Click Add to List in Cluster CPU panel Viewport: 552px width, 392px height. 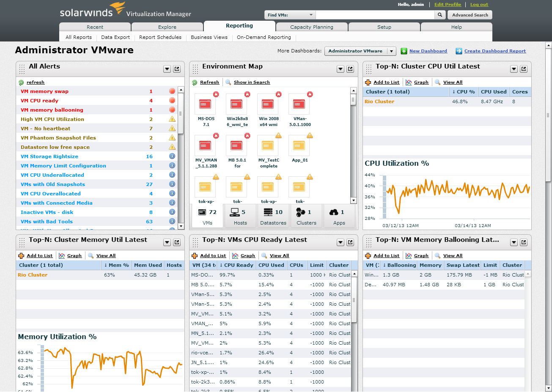[x=386, y=82]
